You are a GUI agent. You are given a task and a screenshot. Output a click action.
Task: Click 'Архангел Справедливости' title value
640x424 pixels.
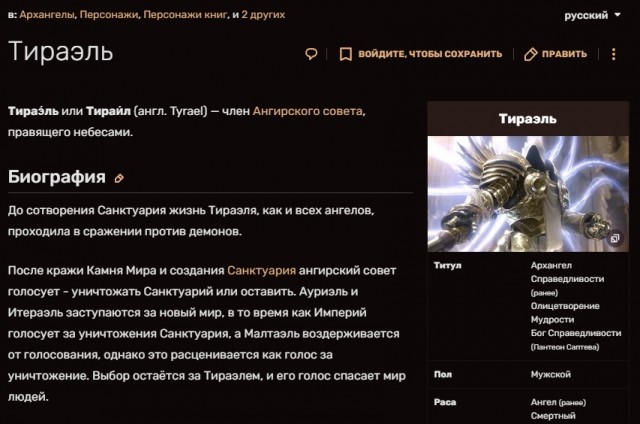tap(567, 272)
